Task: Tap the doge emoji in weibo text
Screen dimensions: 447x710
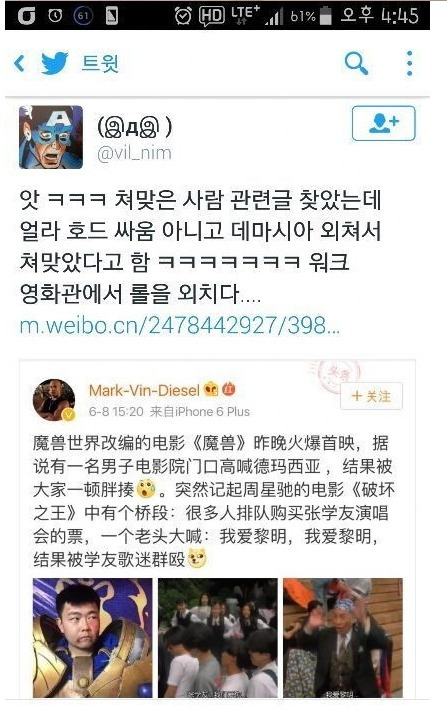Action: click(x=197, y=558)
